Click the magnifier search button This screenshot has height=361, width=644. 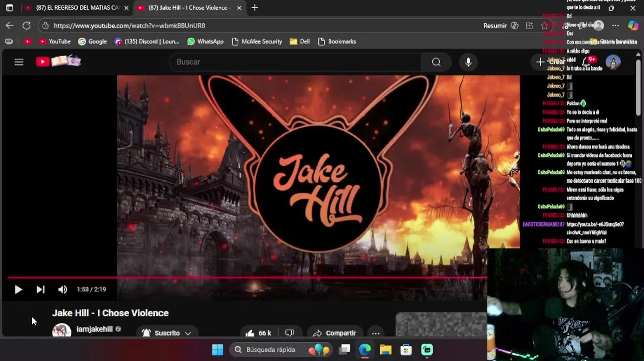click(436, 62)
